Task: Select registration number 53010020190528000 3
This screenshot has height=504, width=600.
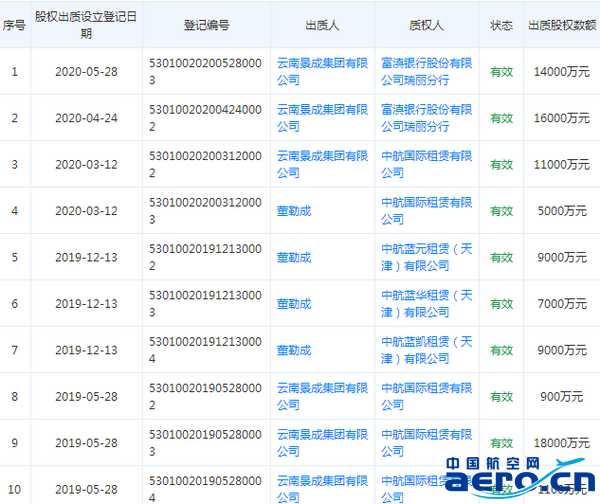Action: pyautogui.click(x=205, y=443)
